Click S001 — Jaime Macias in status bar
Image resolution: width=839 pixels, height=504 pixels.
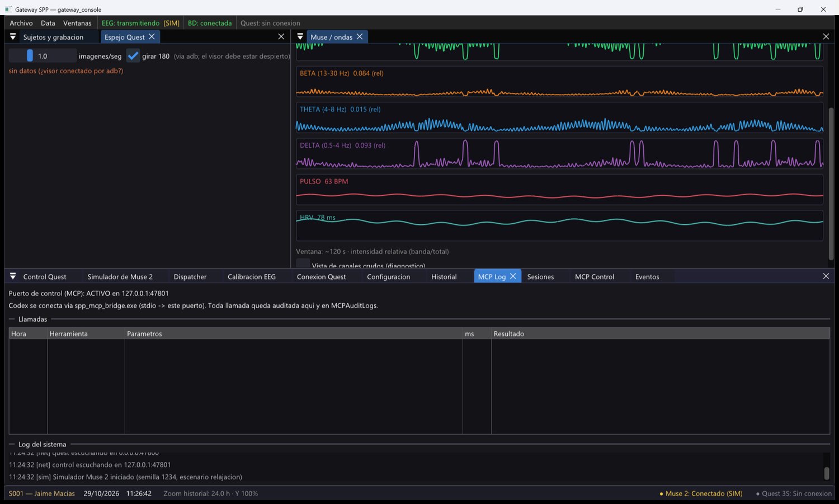click(42, 493)
